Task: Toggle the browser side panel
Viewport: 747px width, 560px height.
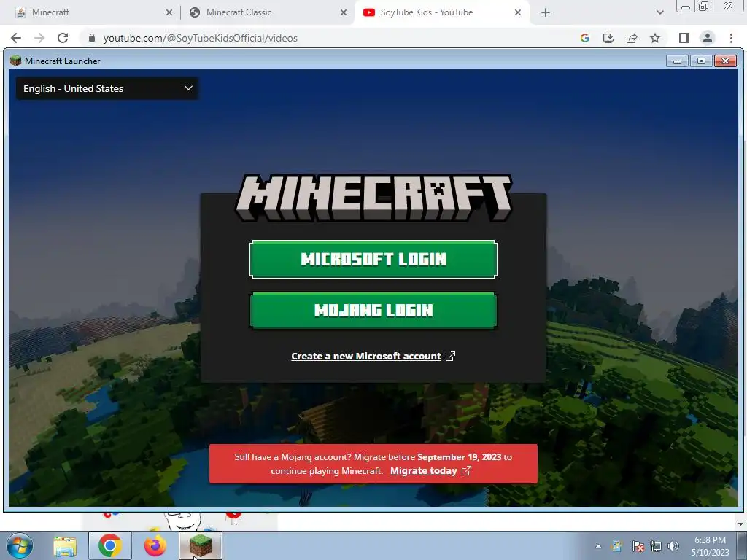Action: (x=684, y=38)
